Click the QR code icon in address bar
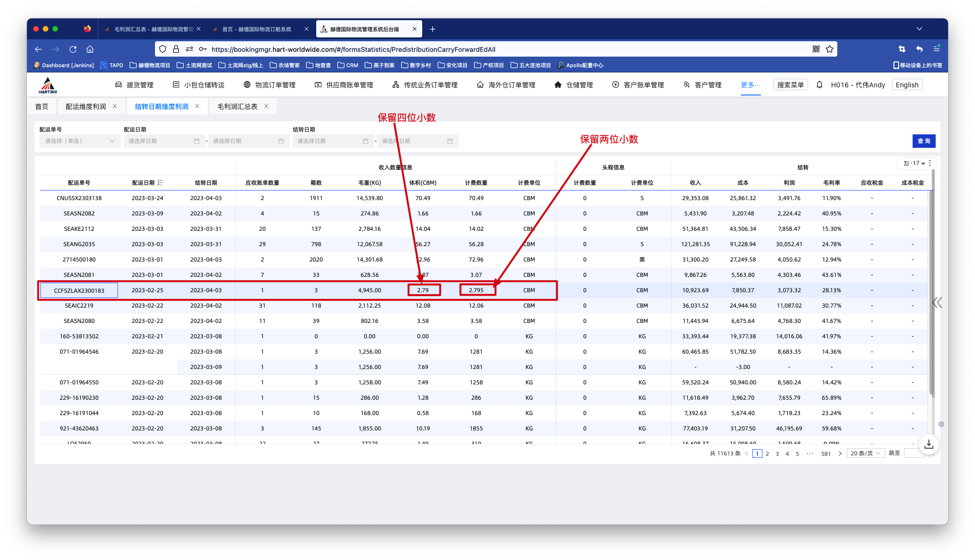The image size is (975, 560). (816, 49)
